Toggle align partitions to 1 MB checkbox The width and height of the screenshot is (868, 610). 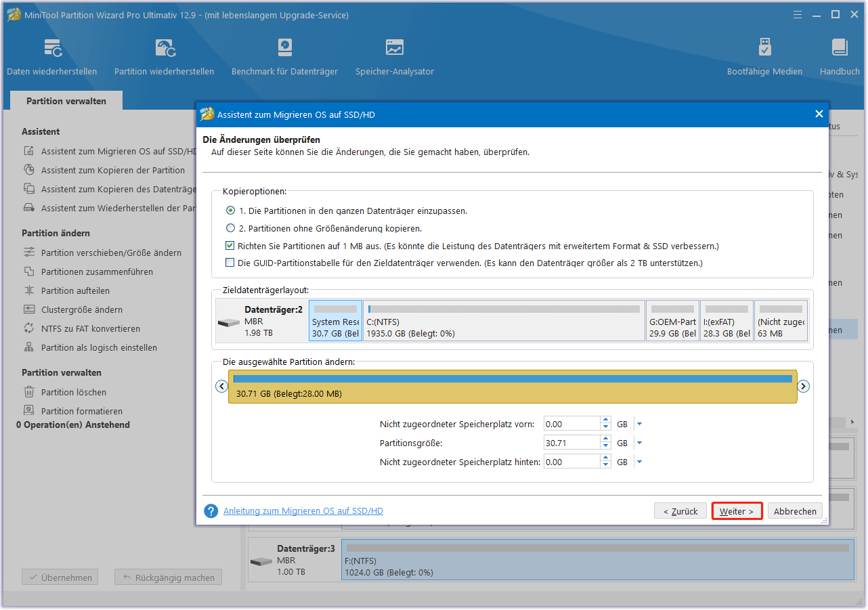pos(231,246)
